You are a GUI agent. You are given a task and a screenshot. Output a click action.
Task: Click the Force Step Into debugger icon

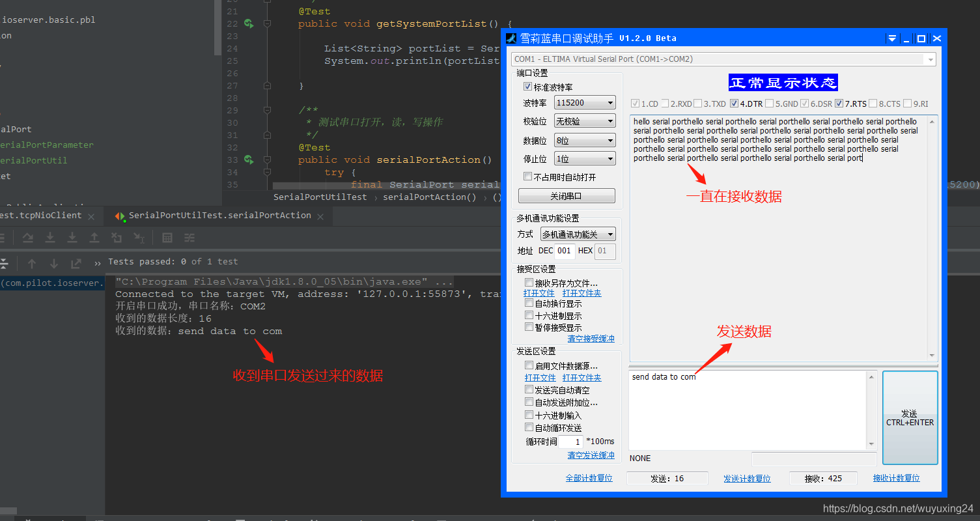[72, 238]
